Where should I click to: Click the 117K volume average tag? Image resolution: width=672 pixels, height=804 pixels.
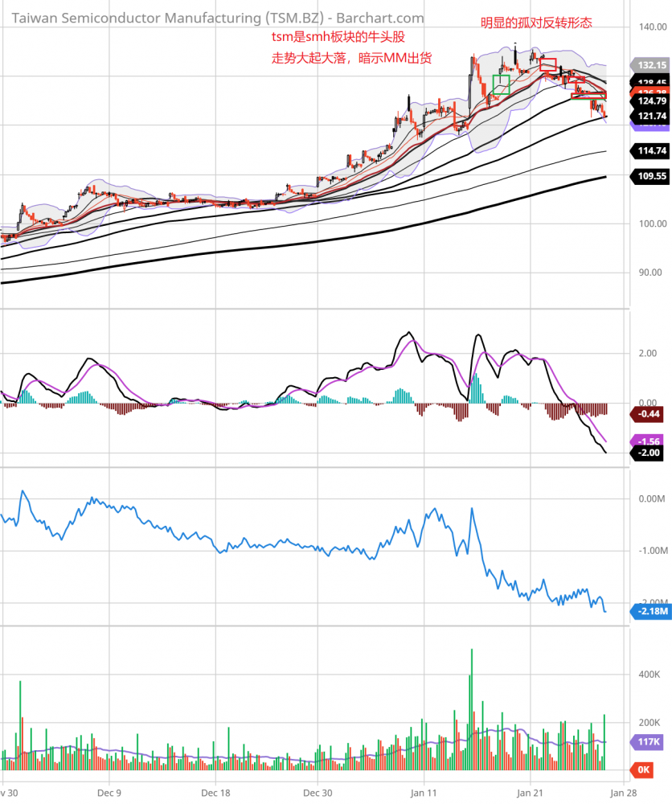tap(649, 741)
